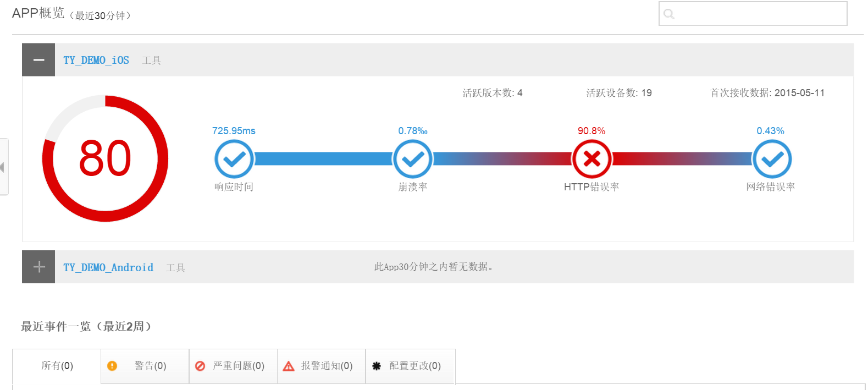Screen dimensions: 868x390
Task: Click the crash rate checkmark icon
Action: pyautogui.click(x=413, y=159)
